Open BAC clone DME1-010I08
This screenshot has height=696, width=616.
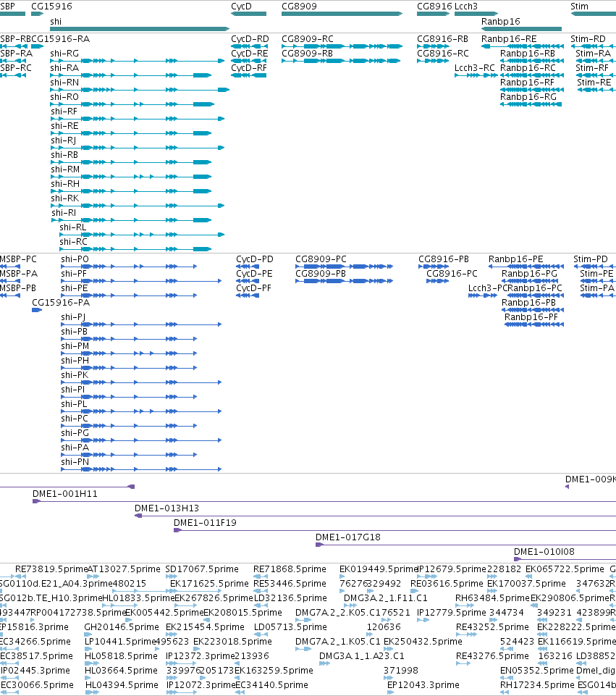565,559
